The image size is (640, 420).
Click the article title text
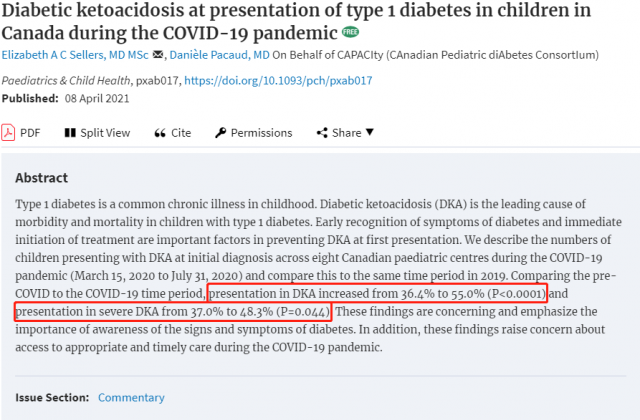pyautogui.click(x=296, y=21)
